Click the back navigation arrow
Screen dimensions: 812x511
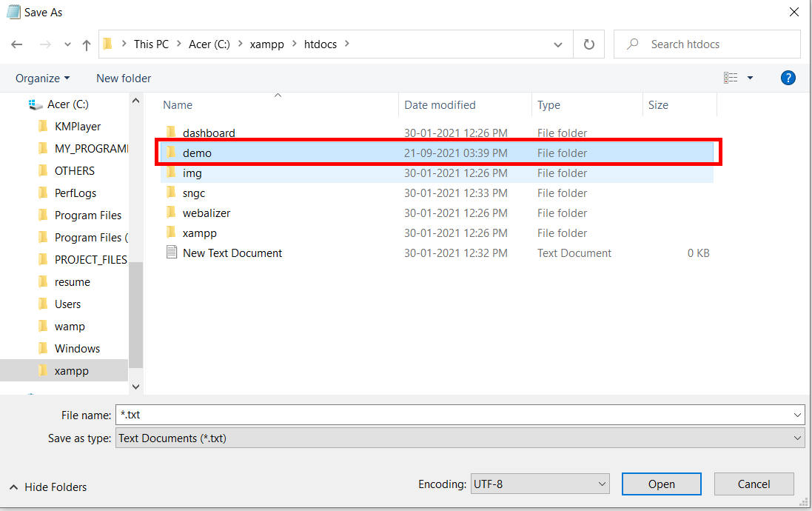(16, 44)
